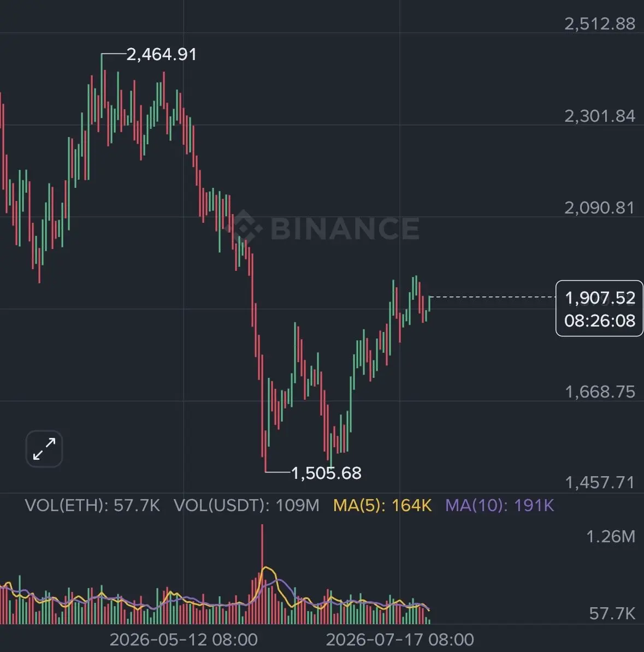
Task: Tap the 1,668.75 price axis label
Action: tap(600, 392)
